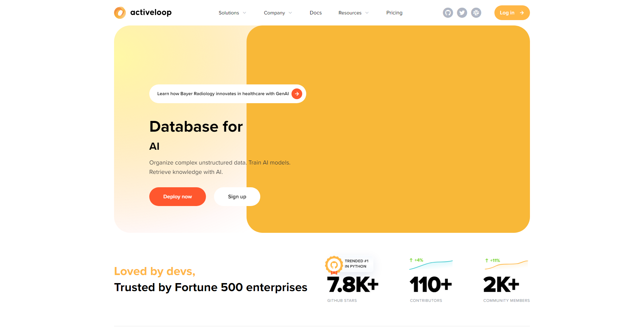Screen dimensions: 644x335
Task: Open the Activeloop GitHub repository icon
Action: coord(447,13)
